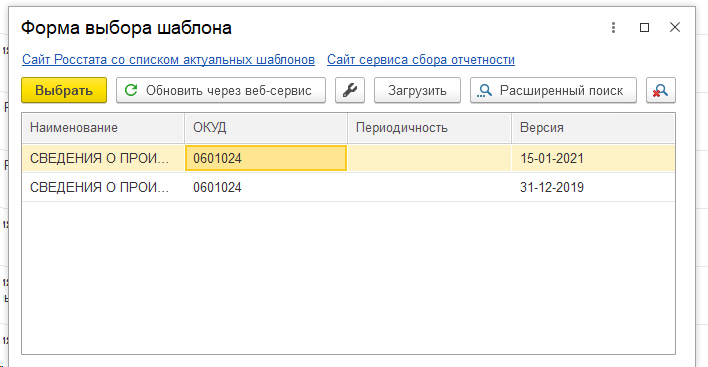Image resolution: width=708 pixels, height=367 pixels.
Task: Close the Форма выбора шаблона dialog
Action: click(675, 28)
